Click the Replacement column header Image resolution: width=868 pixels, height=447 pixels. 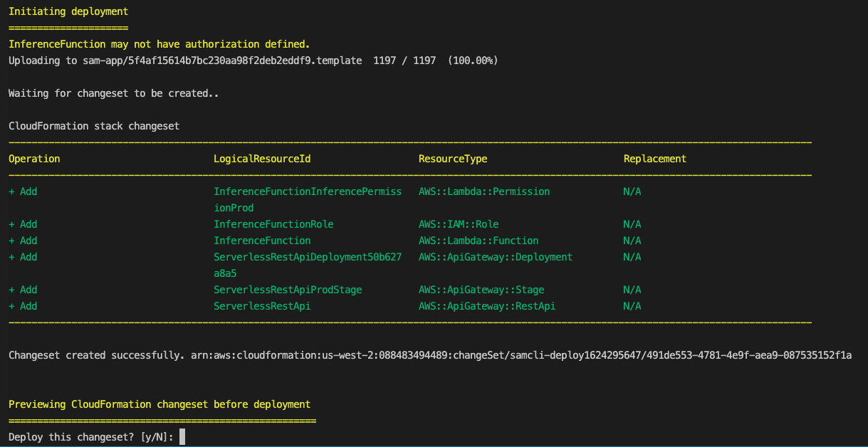654,158
